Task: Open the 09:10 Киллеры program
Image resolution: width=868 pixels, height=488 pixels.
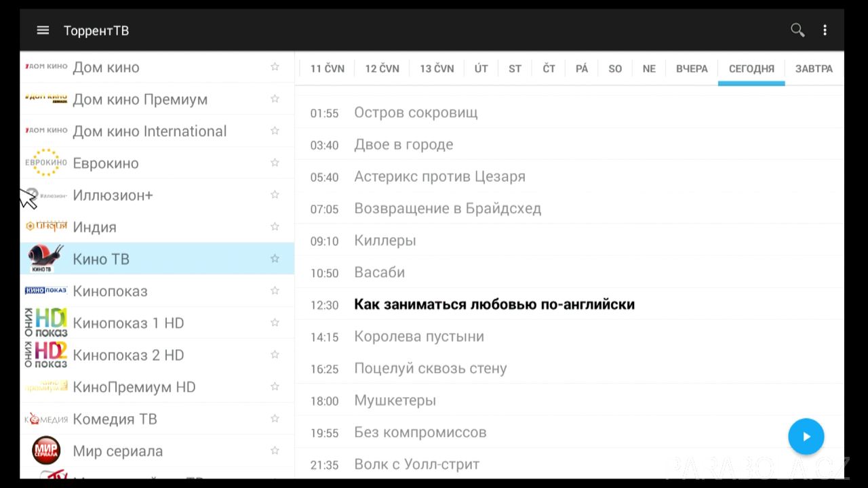Action: tap(570, 240)
